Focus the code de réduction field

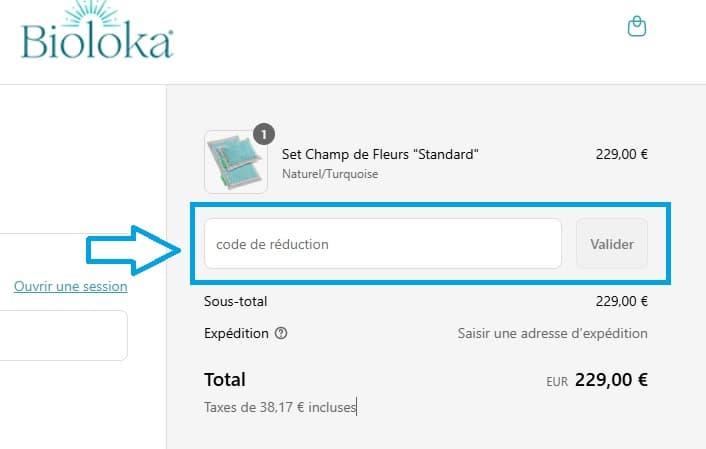point(382,244)
